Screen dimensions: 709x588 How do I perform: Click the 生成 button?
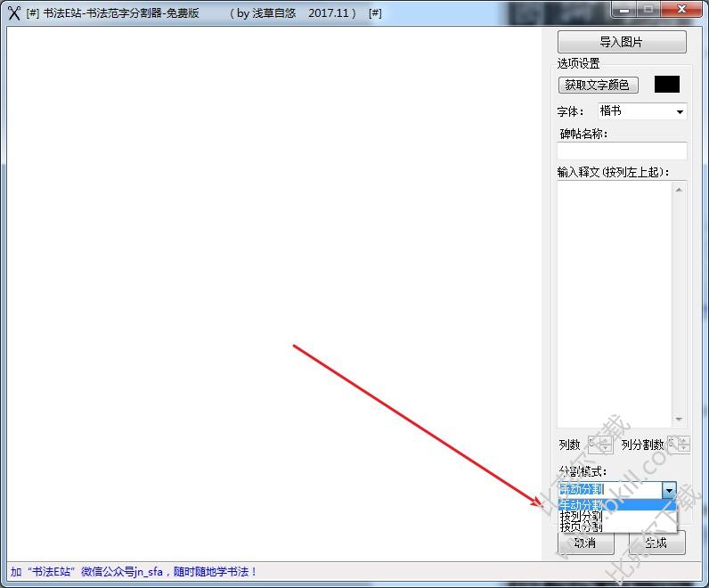point(657,543)
